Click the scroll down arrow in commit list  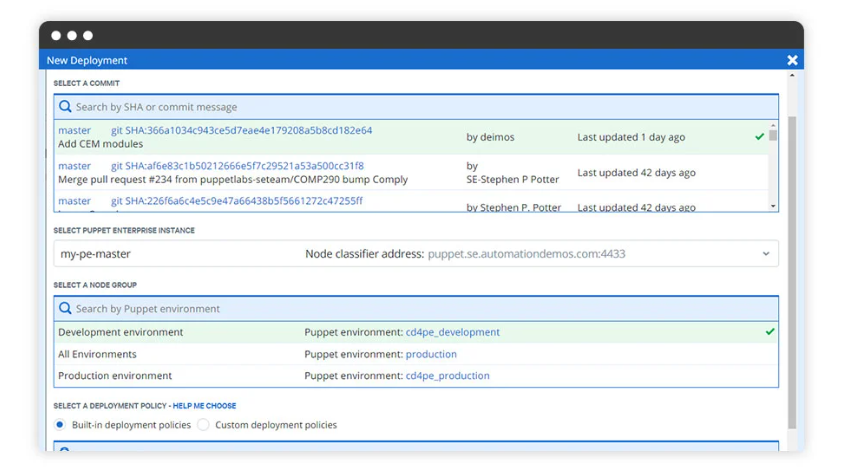[773, 206]
